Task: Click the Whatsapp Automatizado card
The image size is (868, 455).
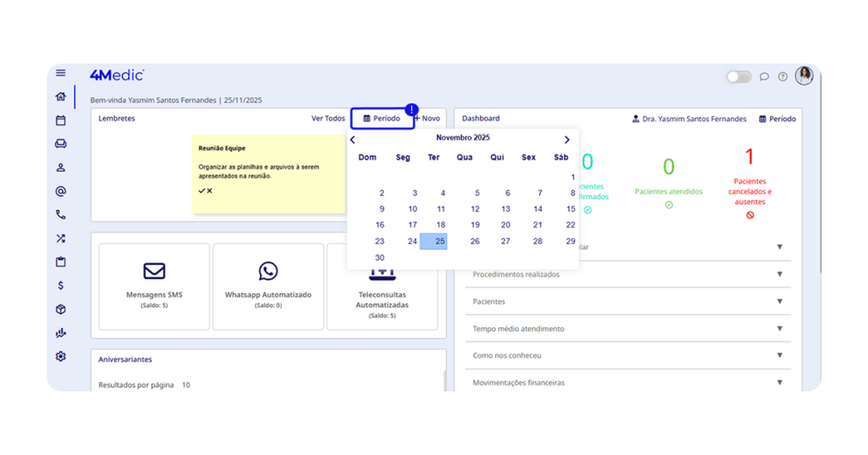Action: coord(268,286)
